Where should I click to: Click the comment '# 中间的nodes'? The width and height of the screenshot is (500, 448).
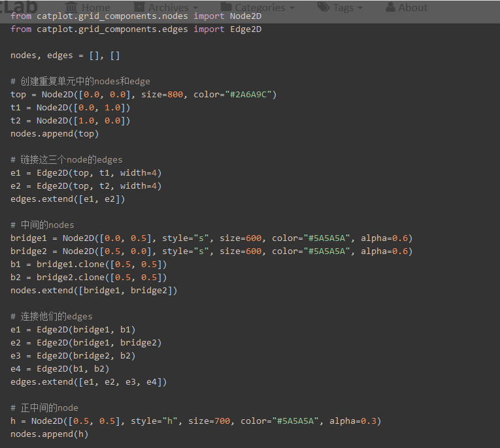point(42,225)
